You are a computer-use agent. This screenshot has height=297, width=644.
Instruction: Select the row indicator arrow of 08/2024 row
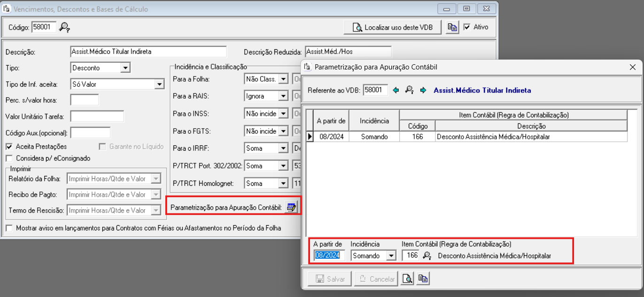[310, 137]
